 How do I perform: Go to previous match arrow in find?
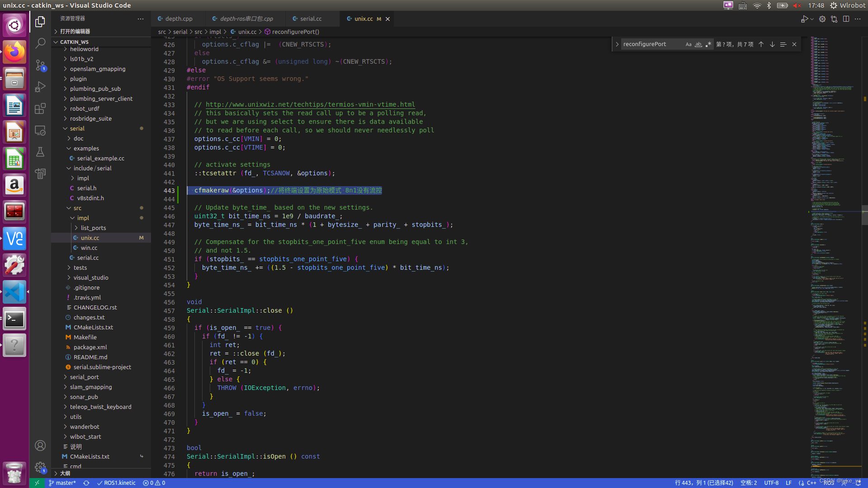pyautogui.click(x=761, y=44)
